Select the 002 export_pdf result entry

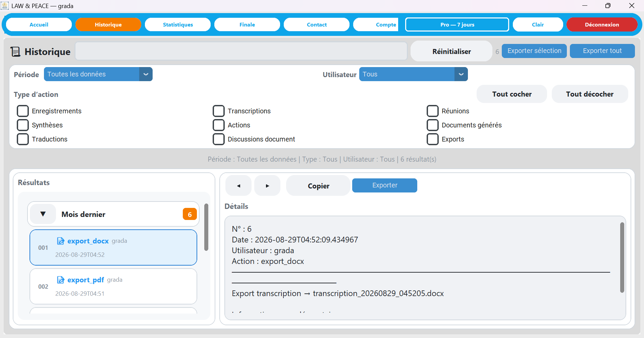[113, 286]
